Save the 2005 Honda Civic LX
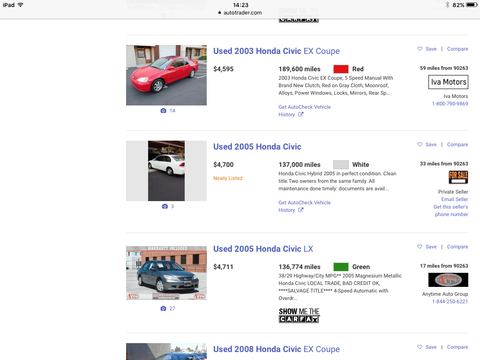This screenshot has width=480, height=360. pos(427,247)
